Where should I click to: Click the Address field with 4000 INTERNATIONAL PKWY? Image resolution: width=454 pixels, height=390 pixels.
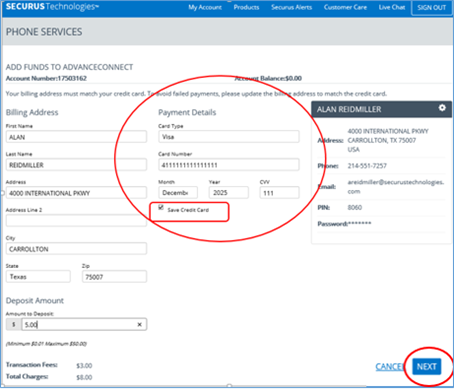coord(76,193)
